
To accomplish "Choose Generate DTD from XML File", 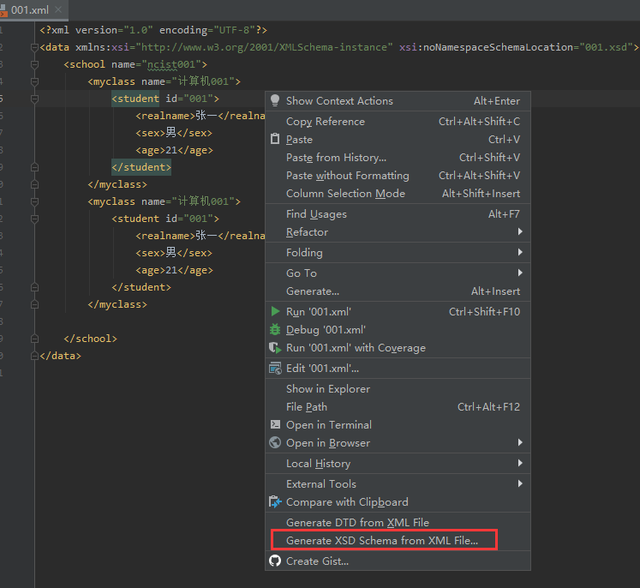I will click(x=398, y=522).
